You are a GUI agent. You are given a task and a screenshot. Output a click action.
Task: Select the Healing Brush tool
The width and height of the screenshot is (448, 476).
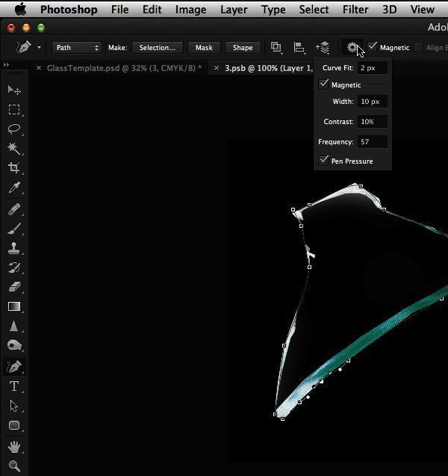(x=14, y=209)
